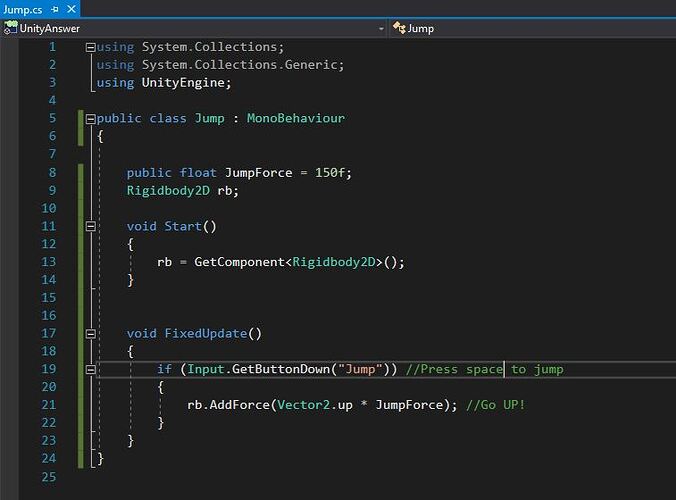This screenshot has height=500, width=676.
Task: Click the 'Start' method name
Action: coord(183,226)
